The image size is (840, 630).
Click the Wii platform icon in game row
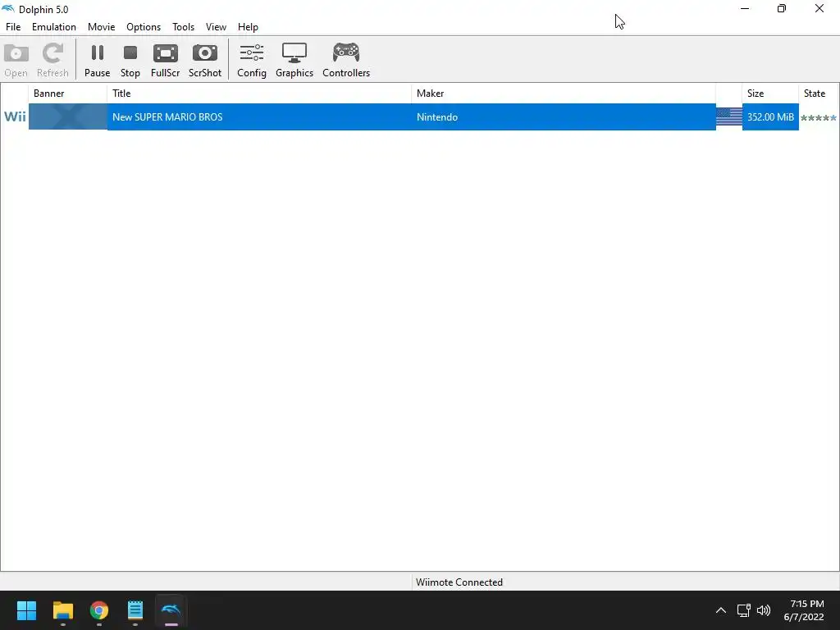click(x=15, y=116)
